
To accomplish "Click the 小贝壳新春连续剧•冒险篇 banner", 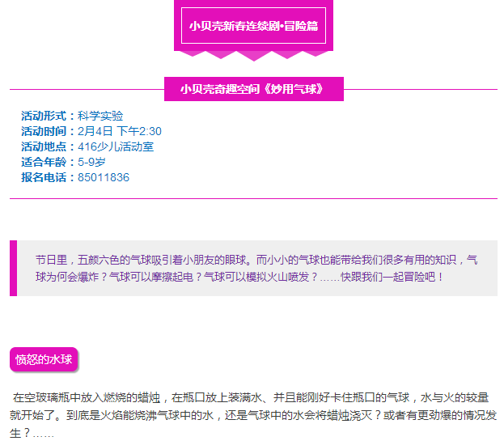I will pos(253,26).
